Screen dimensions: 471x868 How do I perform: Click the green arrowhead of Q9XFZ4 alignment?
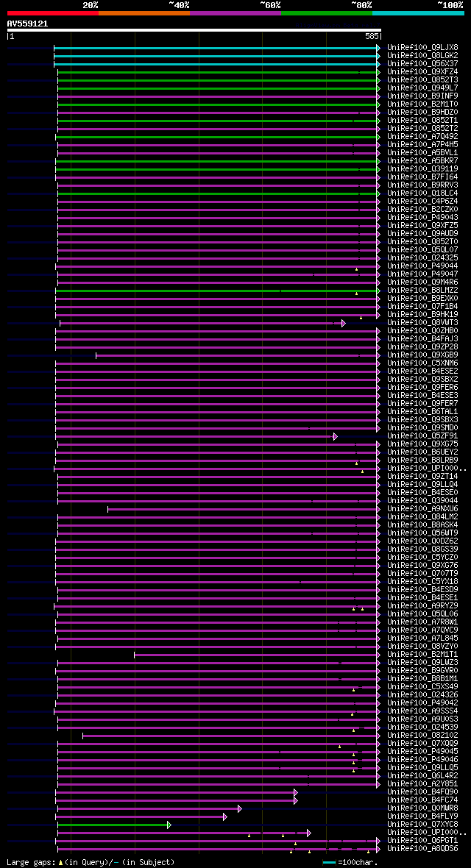[378, 73]
